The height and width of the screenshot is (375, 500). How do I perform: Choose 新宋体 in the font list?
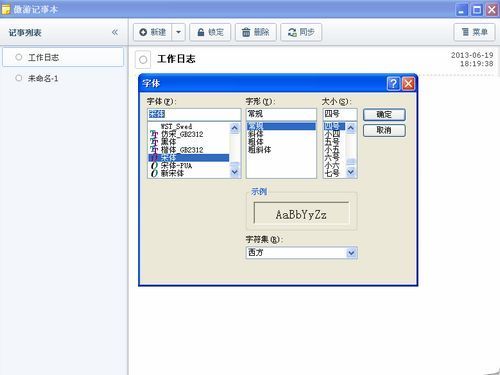pos(189,173)
